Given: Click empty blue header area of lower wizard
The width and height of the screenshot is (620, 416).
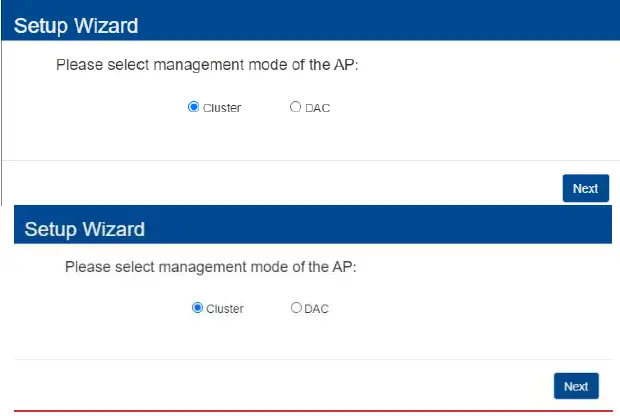Looking at the screenshot, I should 400,228.
